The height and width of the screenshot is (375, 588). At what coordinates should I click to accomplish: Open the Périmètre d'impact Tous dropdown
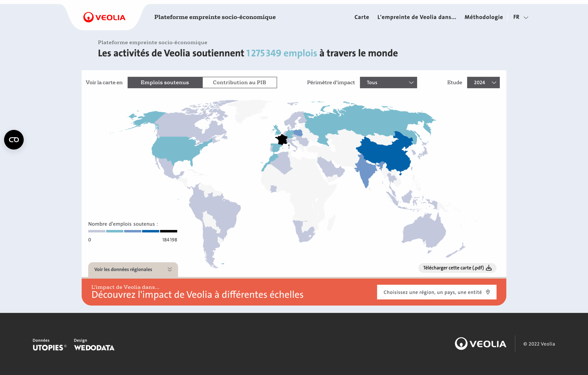coord(388,82)
